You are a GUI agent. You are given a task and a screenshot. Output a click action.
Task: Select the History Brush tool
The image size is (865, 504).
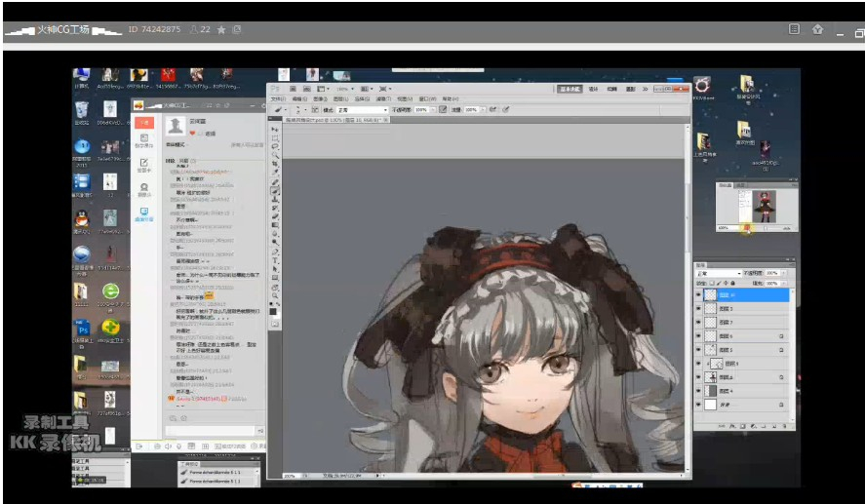275,208
